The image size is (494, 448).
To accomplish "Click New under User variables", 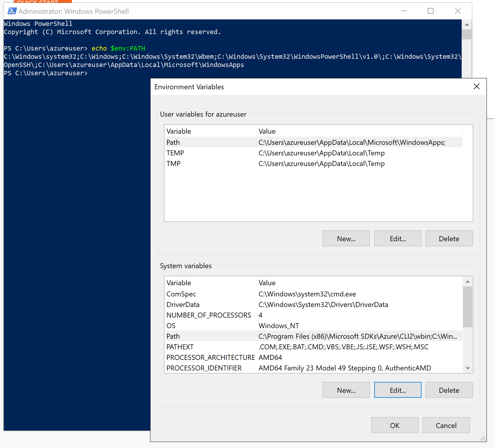I will [346, 238].
